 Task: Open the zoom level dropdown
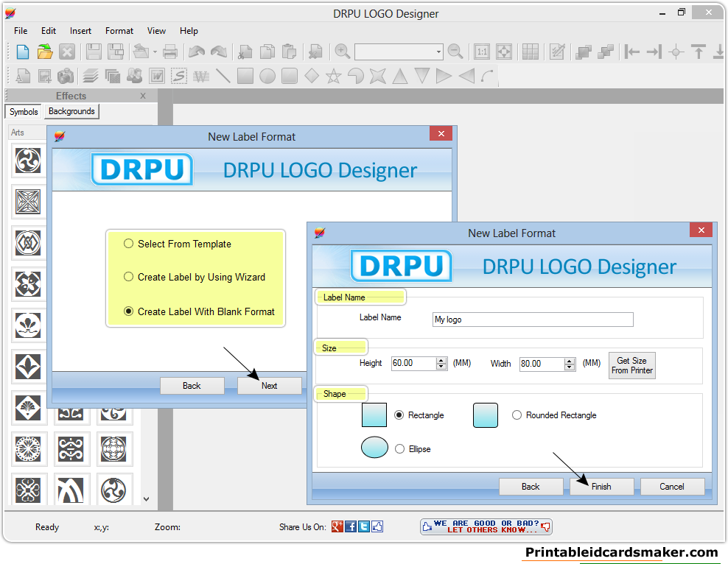[438, 52]
